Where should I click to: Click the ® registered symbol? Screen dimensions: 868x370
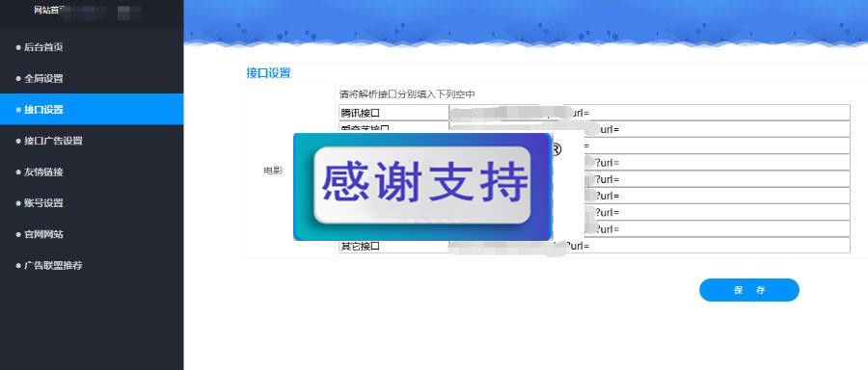556,150
